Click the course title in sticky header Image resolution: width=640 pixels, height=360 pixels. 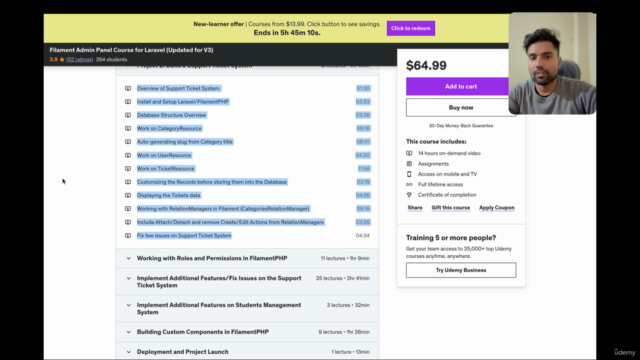click(x=131, y=50)
